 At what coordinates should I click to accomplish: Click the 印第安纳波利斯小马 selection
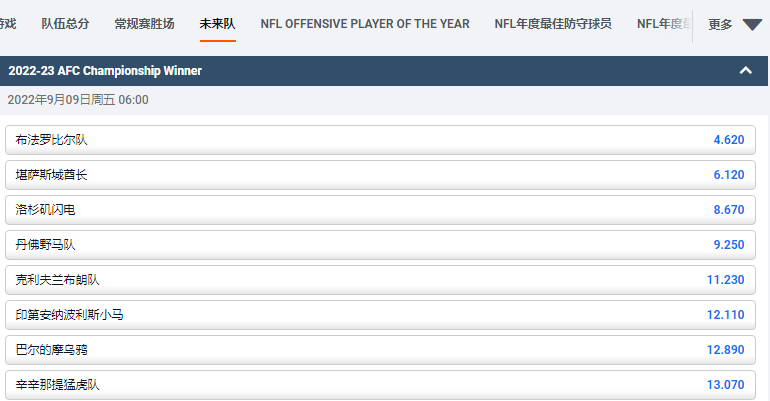pyautogui.click(x=378, y=315)
